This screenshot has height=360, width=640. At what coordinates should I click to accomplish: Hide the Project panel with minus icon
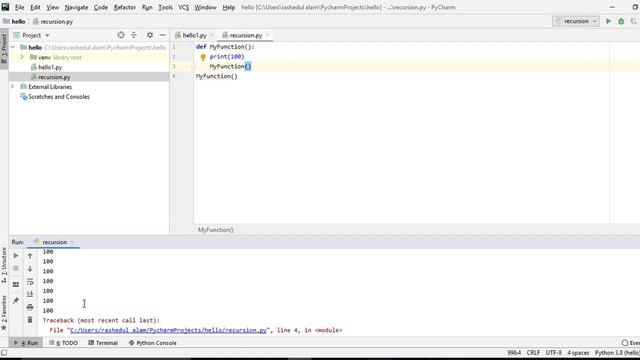[x=163, y=35]
